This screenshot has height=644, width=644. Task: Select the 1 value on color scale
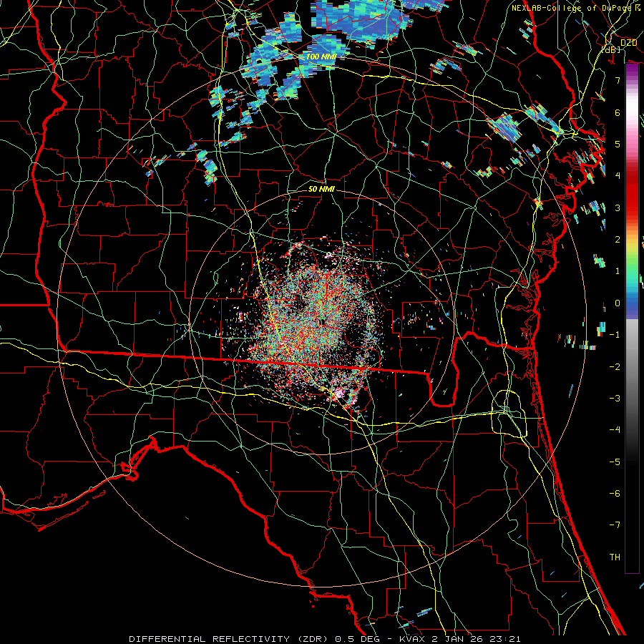pos(618,270)
